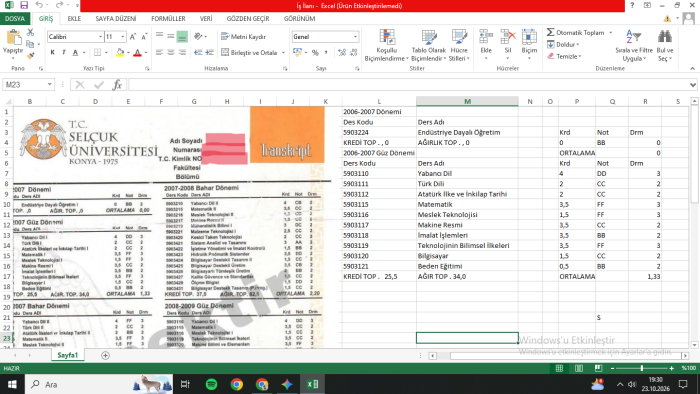Open Spotify from the taskbar

point(212,384)
